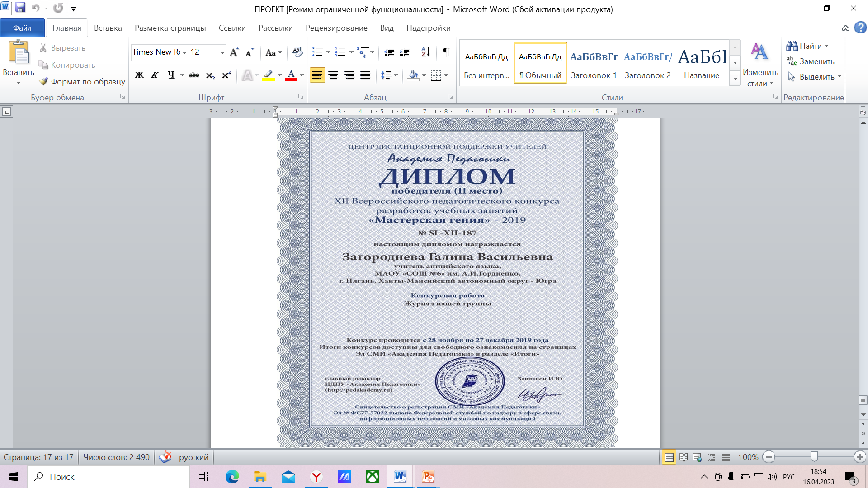The image size is (868, 488).
Task: Decrease the font size with the shrink font icon
Action: [x=249, y=52]
